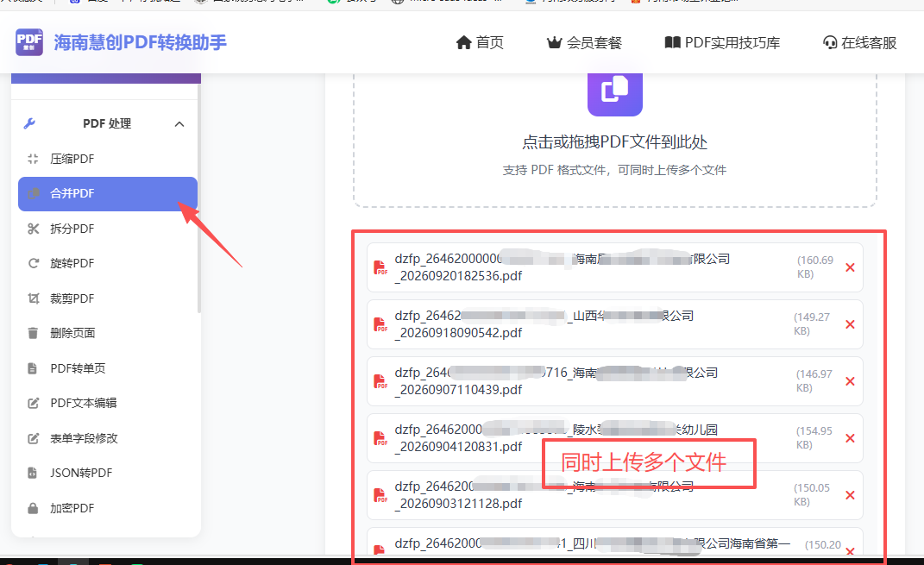Click PDF icon of _20260904120831.pdf
The image size is (924, 565).
tap(380, 438)
